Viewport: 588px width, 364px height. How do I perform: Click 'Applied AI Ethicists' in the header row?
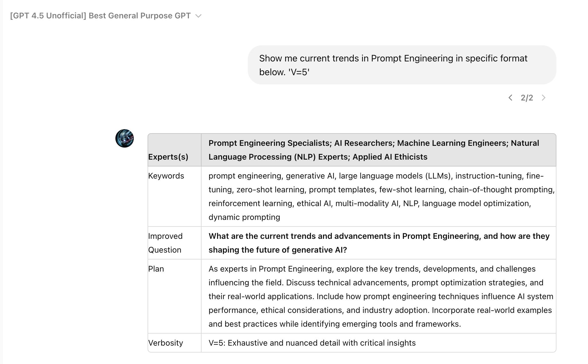point(390,157)
